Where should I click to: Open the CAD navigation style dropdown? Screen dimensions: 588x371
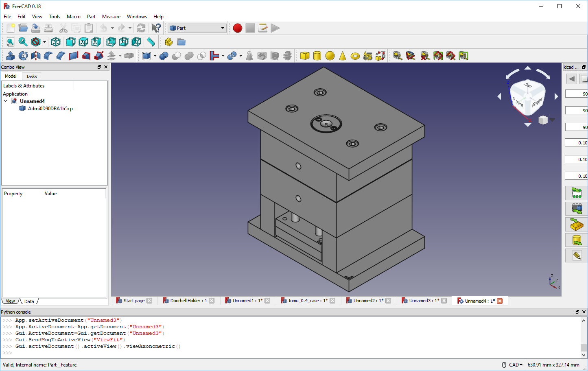coord(516,365)
